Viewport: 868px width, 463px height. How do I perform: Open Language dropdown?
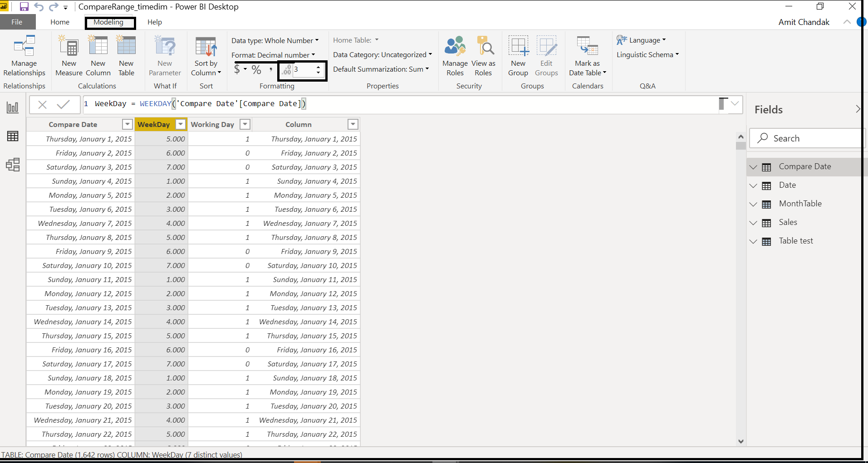pyautogui.click(x=641, y=40)
